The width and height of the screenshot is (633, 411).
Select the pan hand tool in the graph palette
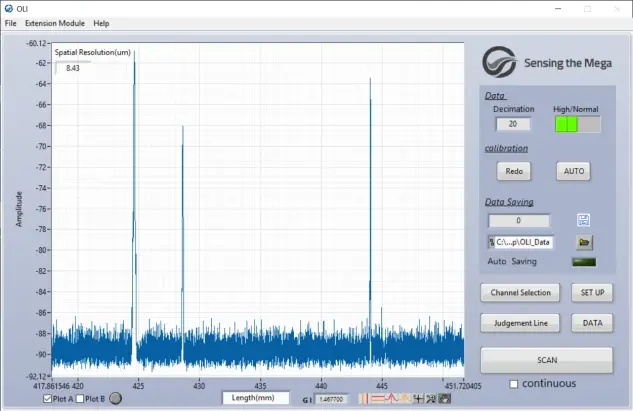coord(443,399)
